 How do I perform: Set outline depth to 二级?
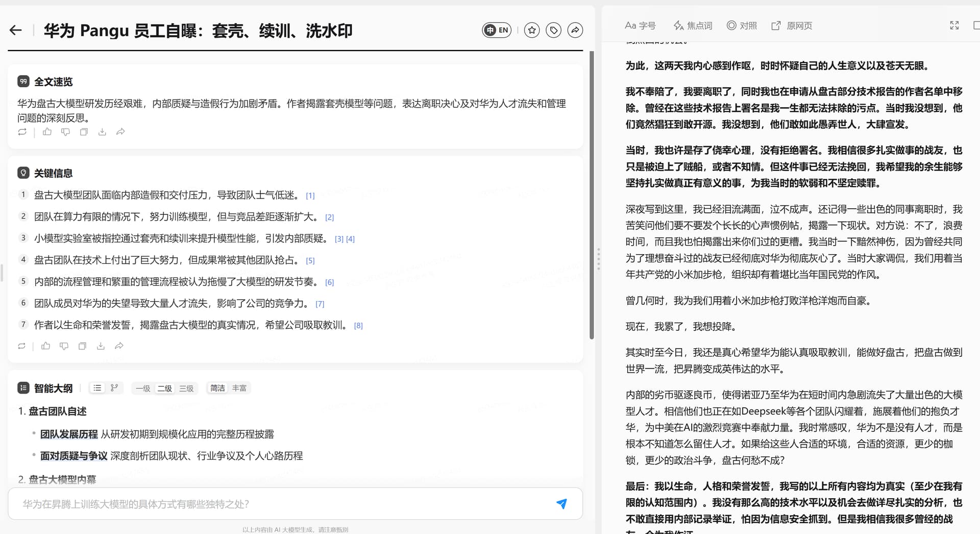point(164,389)
